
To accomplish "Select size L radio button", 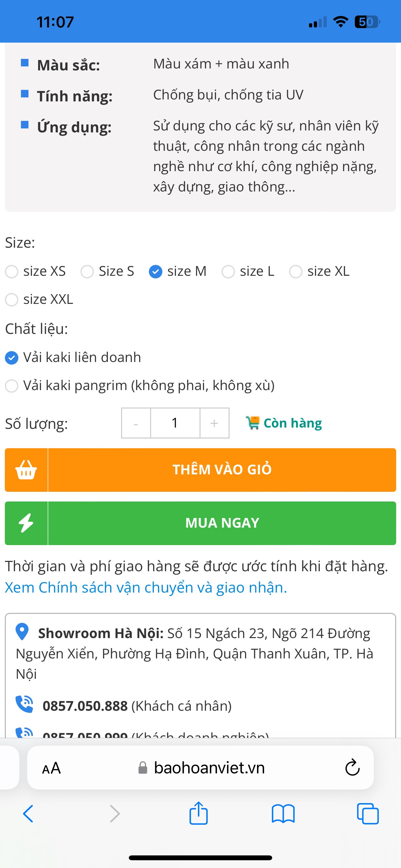I will coord(228,272).
